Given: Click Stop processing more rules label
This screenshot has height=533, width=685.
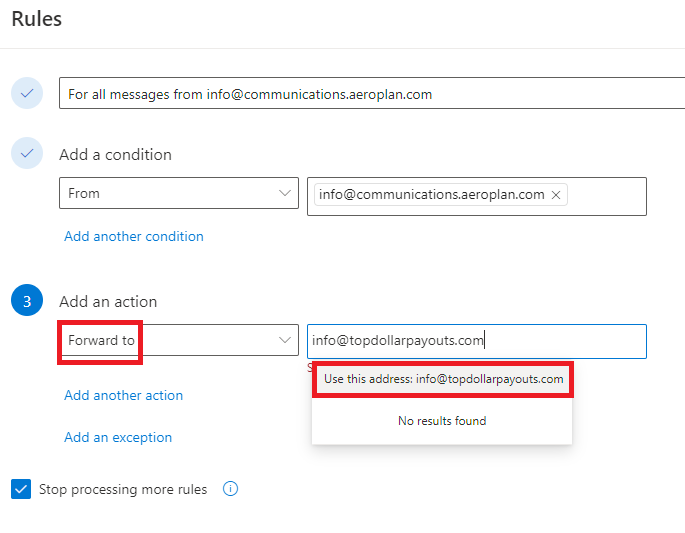Looking at the screenshot, I should [123, 489].
